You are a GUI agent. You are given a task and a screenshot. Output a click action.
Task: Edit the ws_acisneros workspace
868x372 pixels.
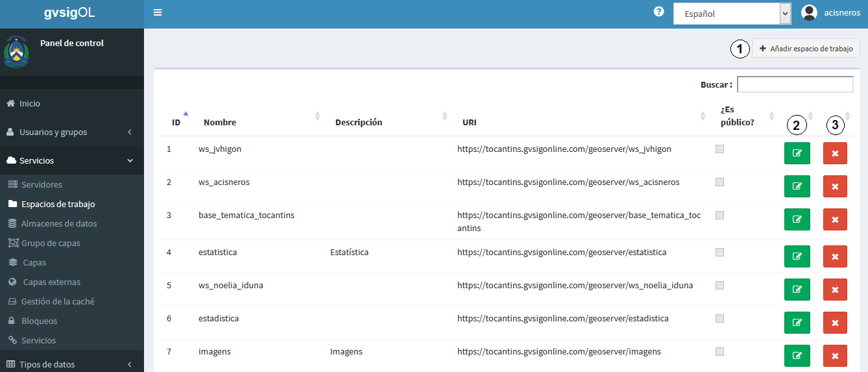[x=797, y=186]
